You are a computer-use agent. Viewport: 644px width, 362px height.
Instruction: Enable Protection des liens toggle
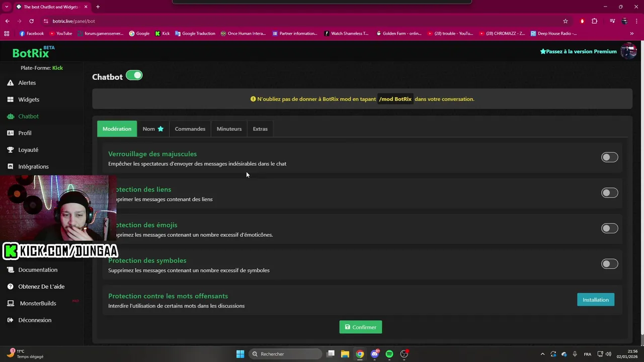609,193
